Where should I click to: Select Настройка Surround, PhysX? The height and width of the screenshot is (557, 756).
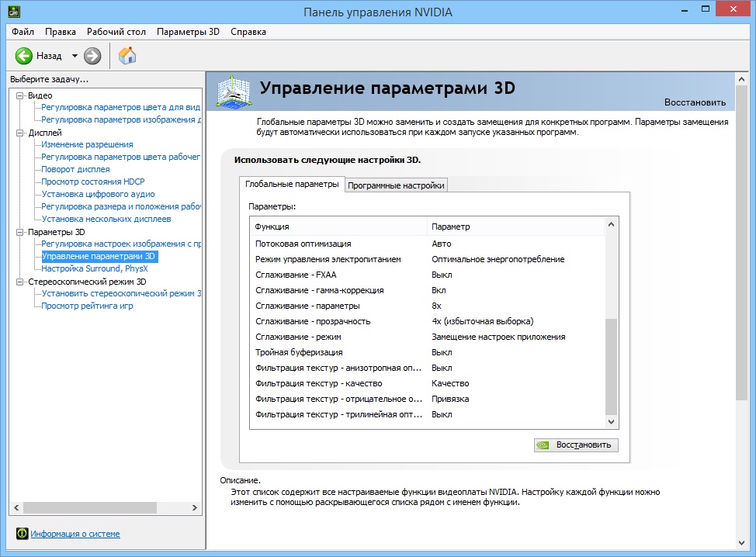pyautogui.click(x=95, y=268)
